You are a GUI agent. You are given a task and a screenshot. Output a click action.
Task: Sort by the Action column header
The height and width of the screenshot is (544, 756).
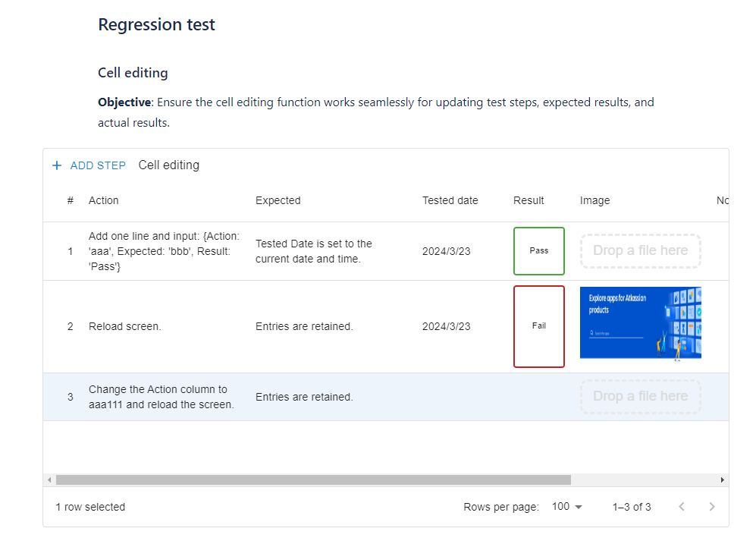(x=104, y=201)
